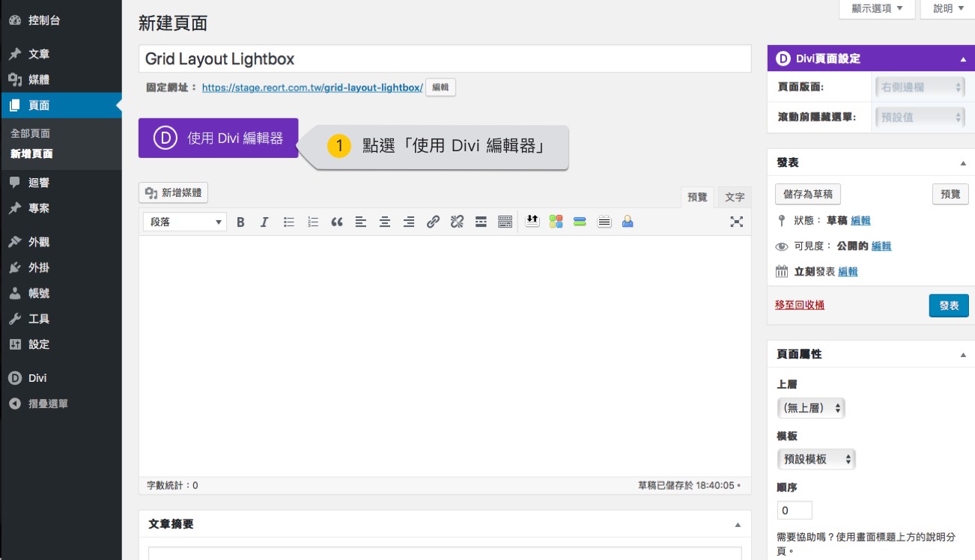The height and width of the screenshot is (560, 975).
Task: Enter distraction-free fullscreen writing mode
Action: pyautogui.click(x=737, y=222)
